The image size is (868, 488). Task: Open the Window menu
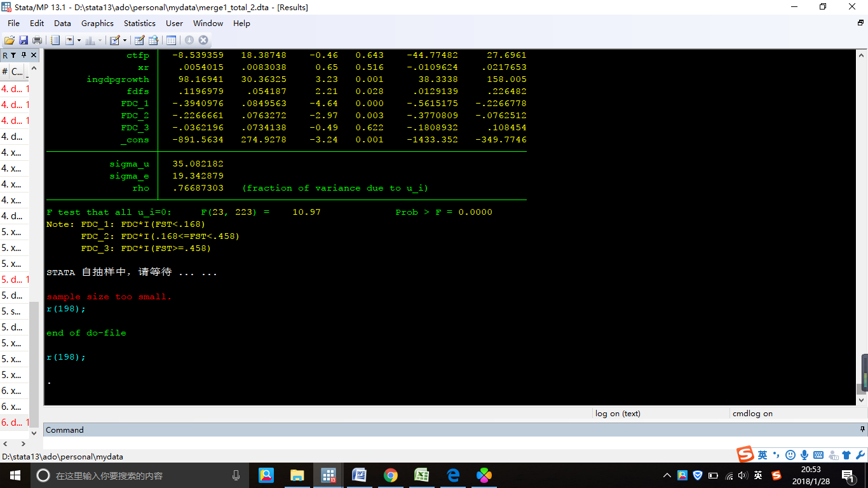pos(208,23)
